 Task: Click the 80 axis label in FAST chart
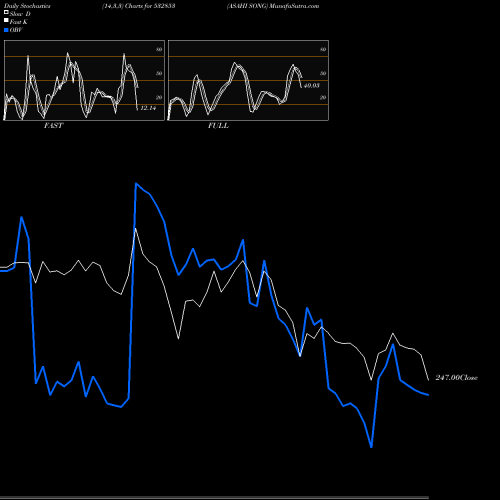click(x=159, y=49)
